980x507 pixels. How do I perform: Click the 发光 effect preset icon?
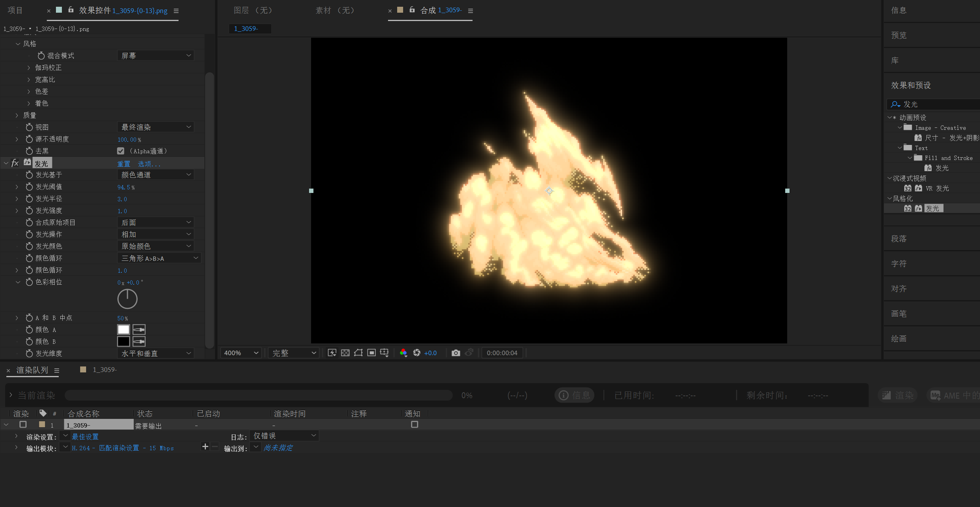(x=27, y=162)
